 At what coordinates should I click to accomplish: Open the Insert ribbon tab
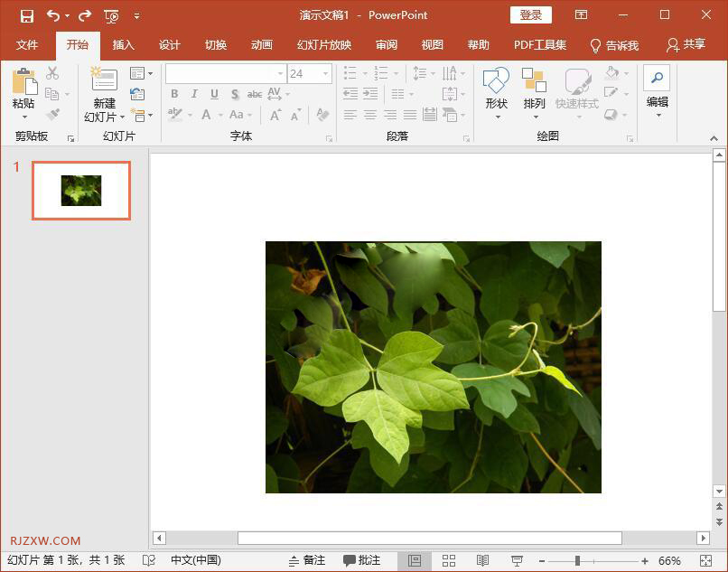point(123,45)
